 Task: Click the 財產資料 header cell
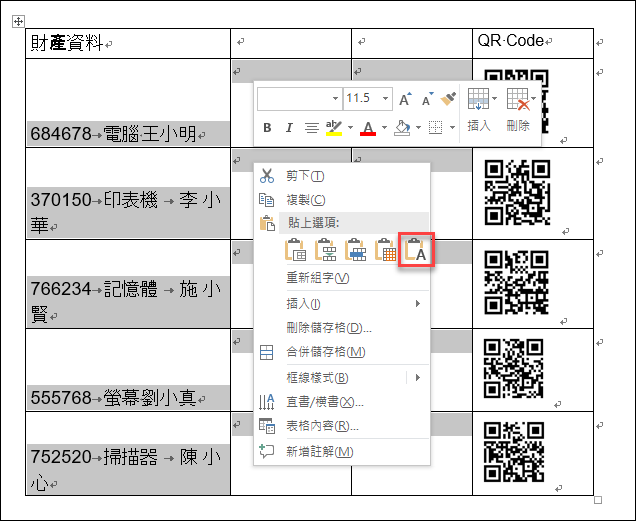click(x=128, y=43)
